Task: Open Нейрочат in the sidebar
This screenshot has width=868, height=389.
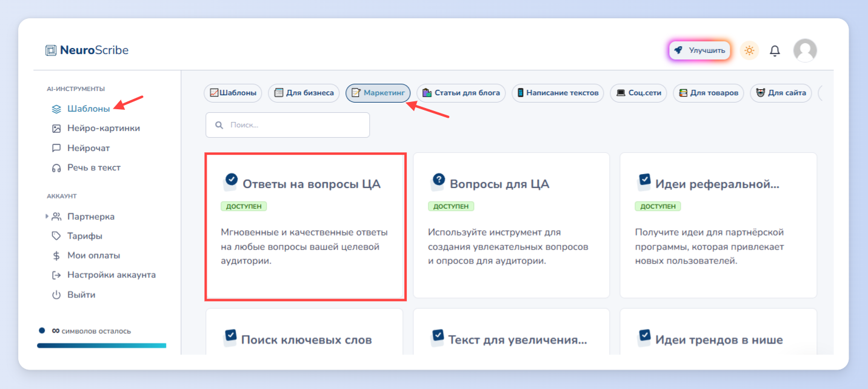Action: [88, 148]
